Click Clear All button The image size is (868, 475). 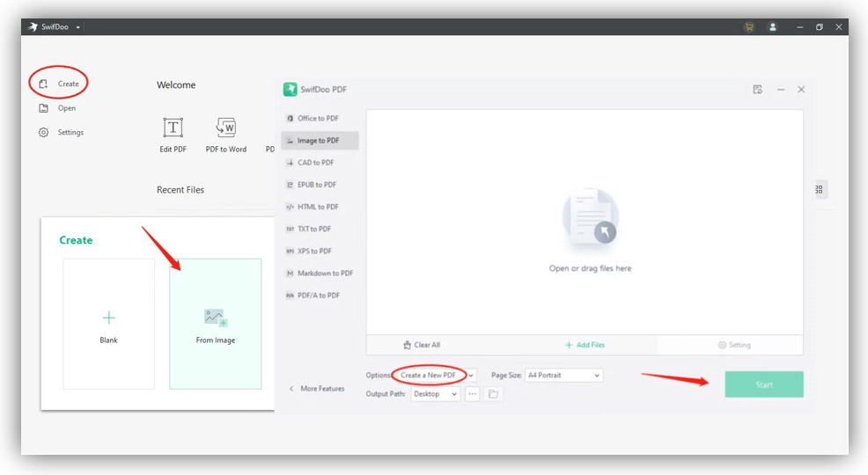[422, 345]
